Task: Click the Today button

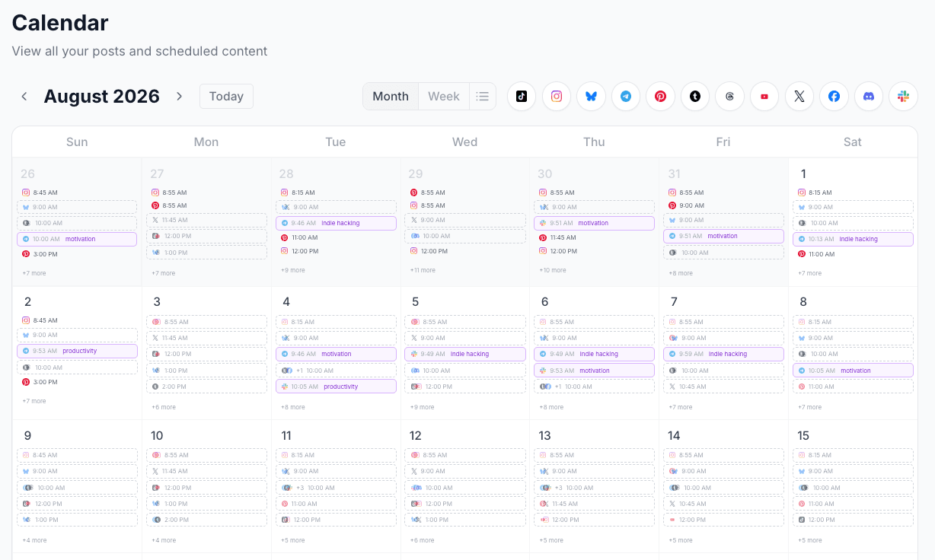Action: 226,97
